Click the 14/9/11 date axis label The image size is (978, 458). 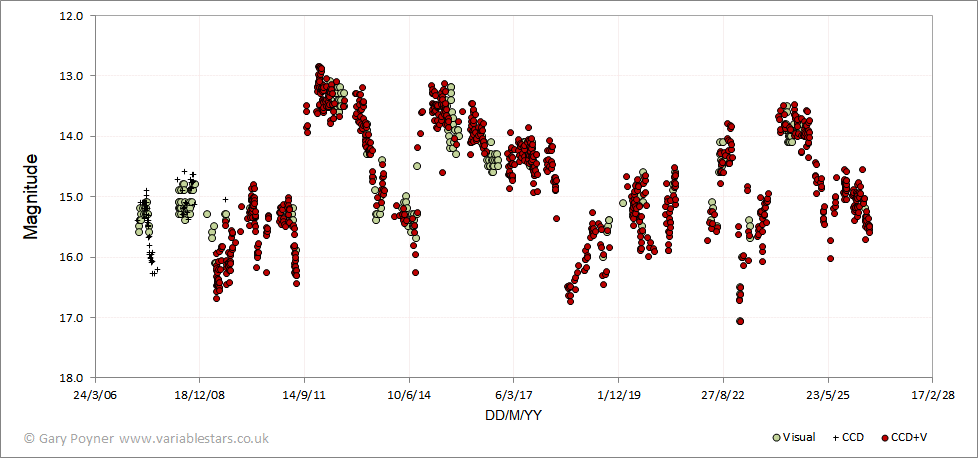pyautogui.click(x=304, y=395)
